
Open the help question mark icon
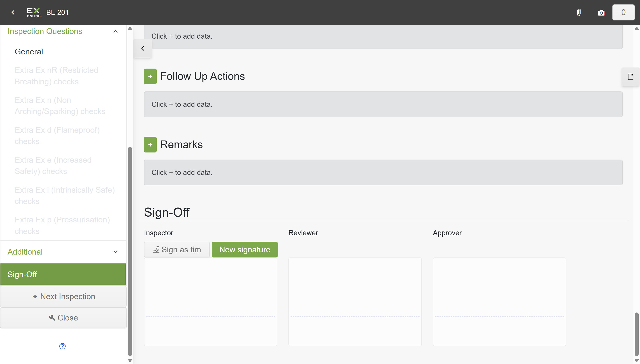[62, 346]
